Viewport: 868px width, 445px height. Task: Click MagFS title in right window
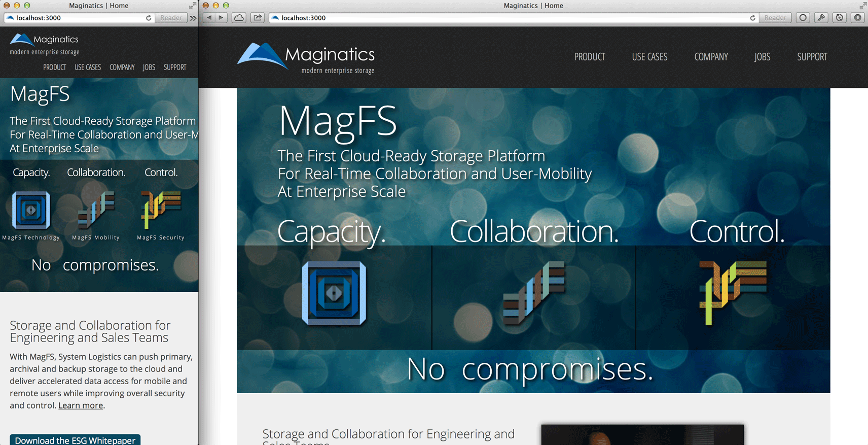[x=338, y=122]
